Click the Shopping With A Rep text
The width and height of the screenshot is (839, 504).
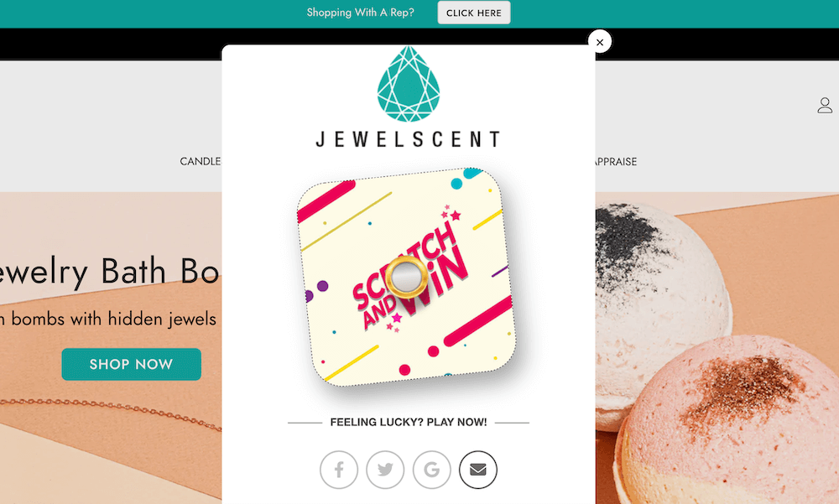point(360,13)
